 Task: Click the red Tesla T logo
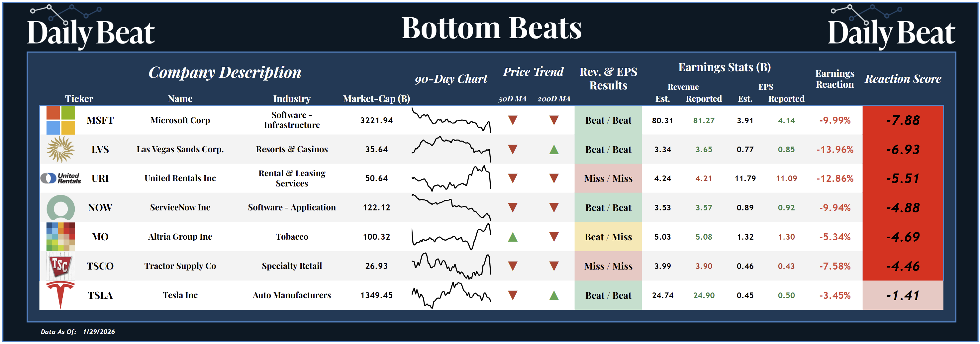point(60,295)
